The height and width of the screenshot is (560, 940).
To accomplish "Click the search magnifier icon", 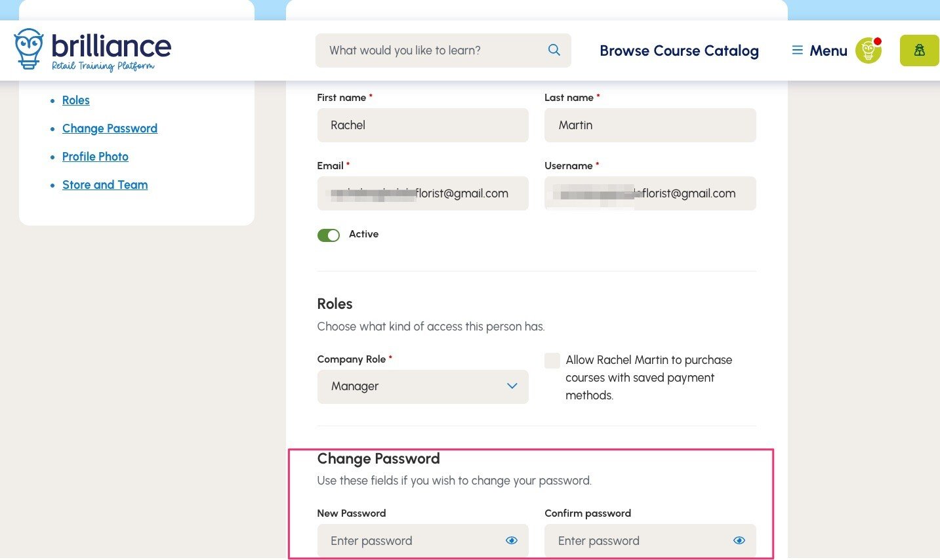I will click(554, 50).
